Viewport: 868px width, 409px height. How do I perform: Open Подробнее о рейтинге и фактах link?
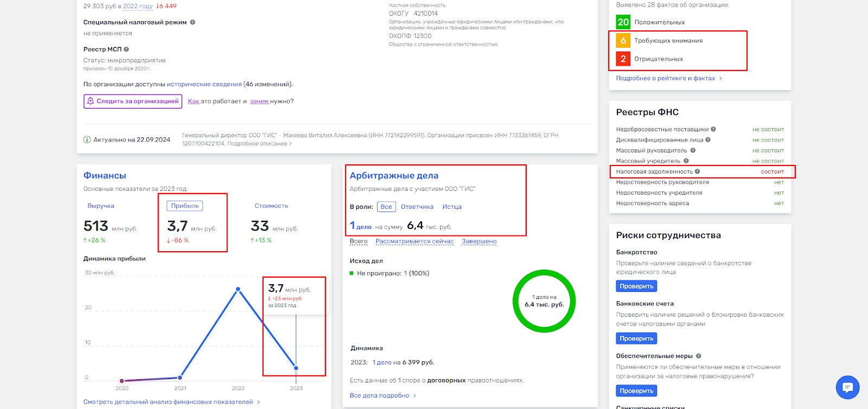pyautogui.click(x=669, y=79)
